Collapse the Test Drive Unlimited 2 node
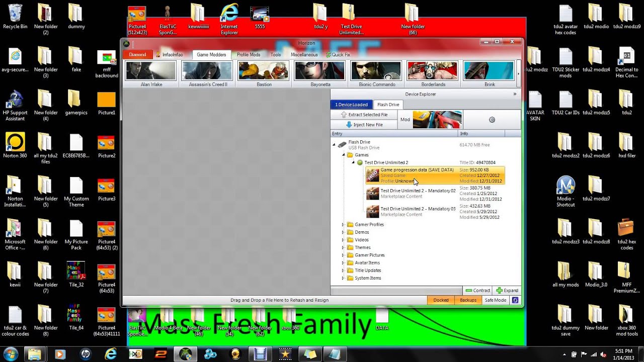Viewport: 644px width, 362px height. point(353,162)
